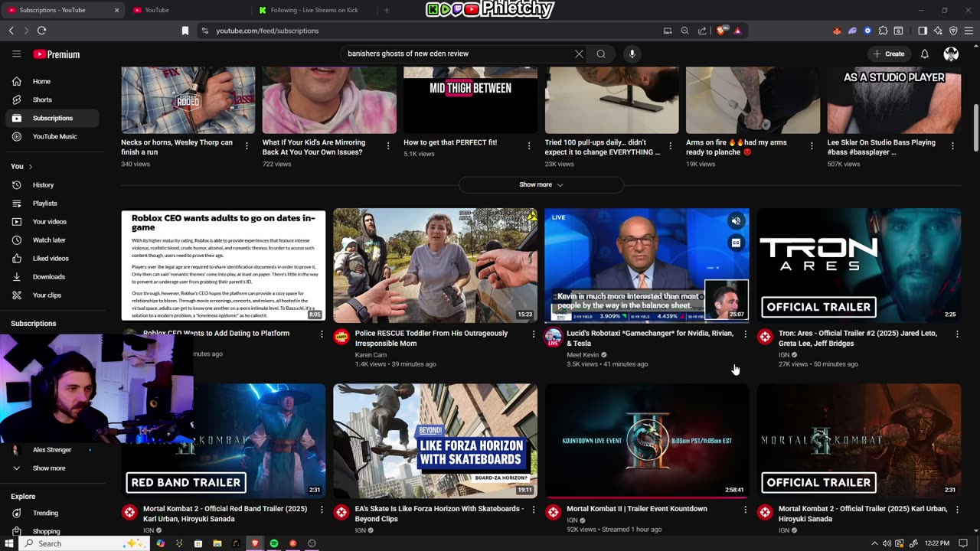
Task: Open Tron Ares Official Trailer thumbnail
Action: tap(859, 266)
